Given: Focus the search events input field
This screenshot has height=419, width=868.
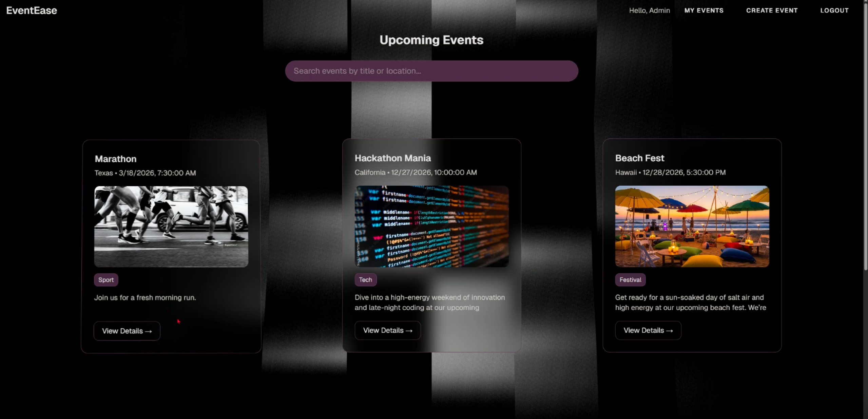Looking at the screenshot, I should [431, 71].
